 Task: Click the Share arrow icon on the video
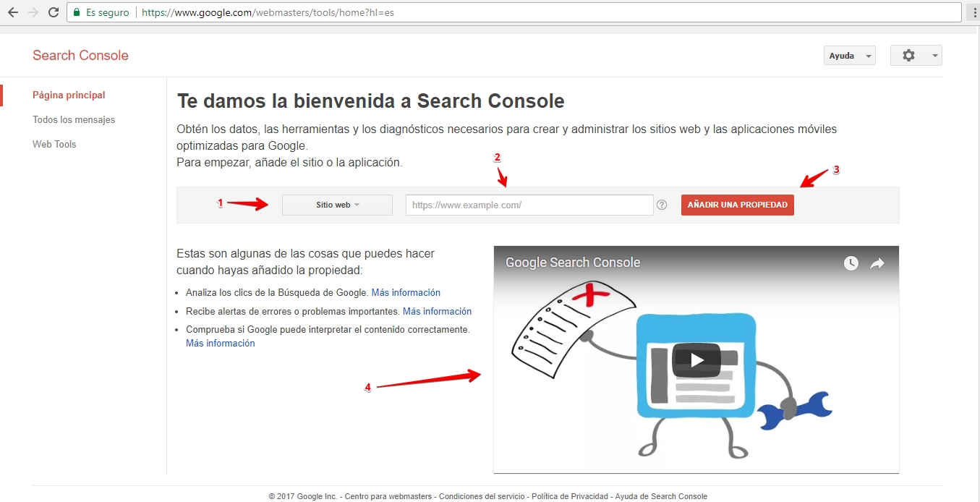(877, 263)
